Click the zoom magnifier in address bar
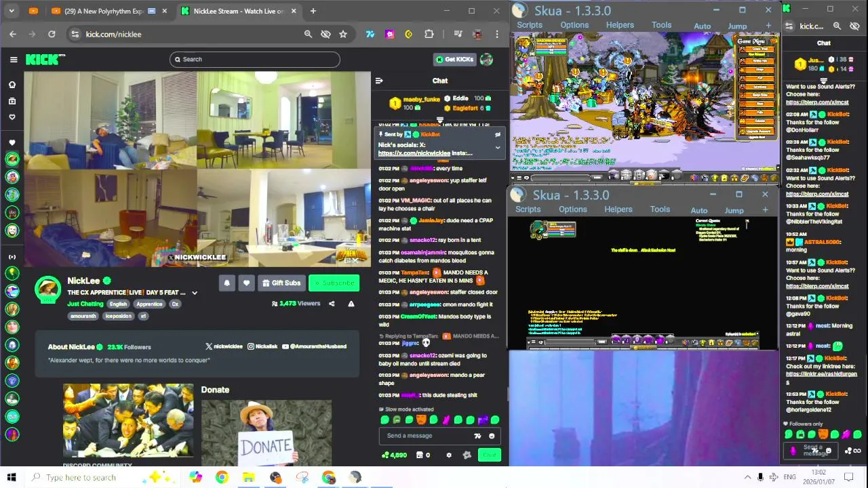868x488 pixels. click(x=308, y=34)
